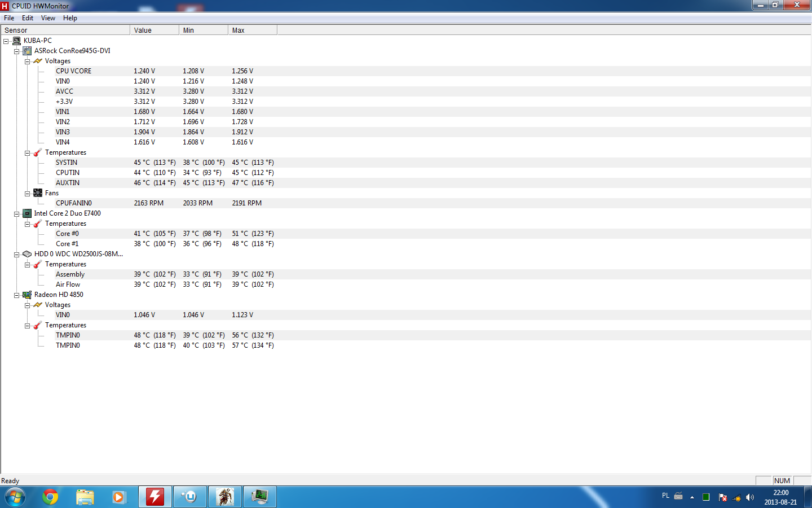Collapse the ASRock Voltages group
Viewport: 812px width, 508px height.
pos(28,62)
